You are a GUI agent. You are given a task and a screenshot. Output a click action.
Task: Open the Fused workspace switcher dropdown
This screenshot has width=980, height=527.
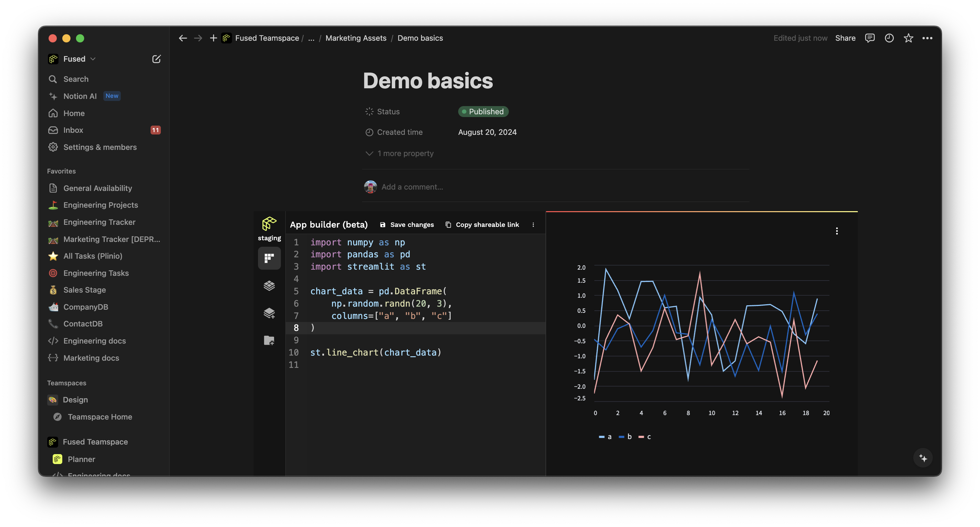click(x=79, y=59)
